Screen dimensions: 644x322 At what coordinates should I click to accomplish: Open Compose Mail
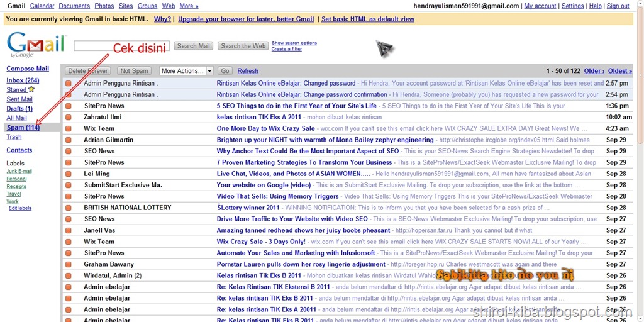coord(28,69)
